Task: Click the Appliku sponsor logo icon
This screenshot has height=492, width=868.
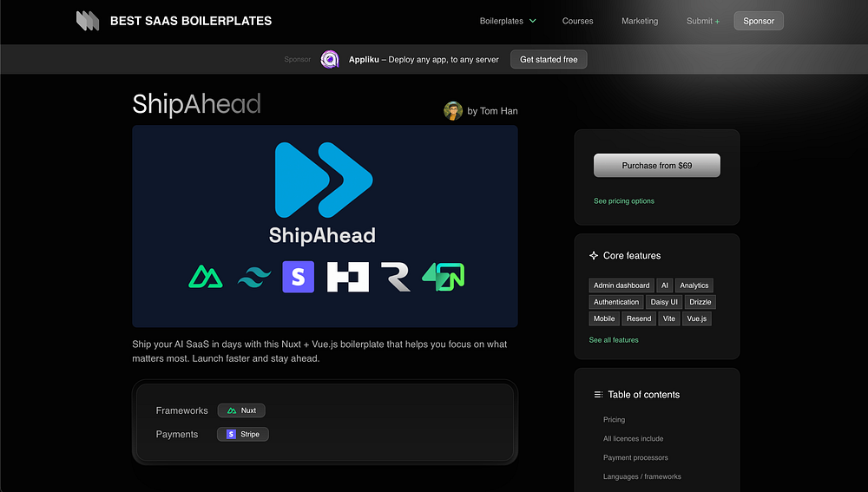Action: pos(329,59)
